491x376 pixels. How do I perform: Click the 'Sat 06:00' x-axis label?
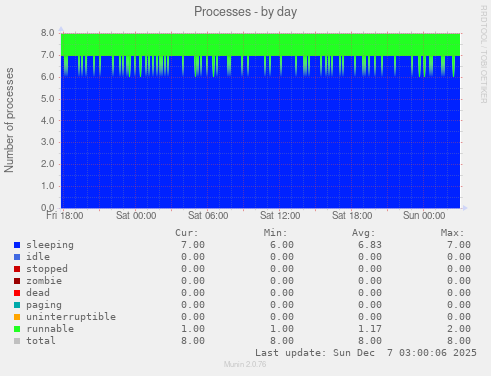[208, 216]
